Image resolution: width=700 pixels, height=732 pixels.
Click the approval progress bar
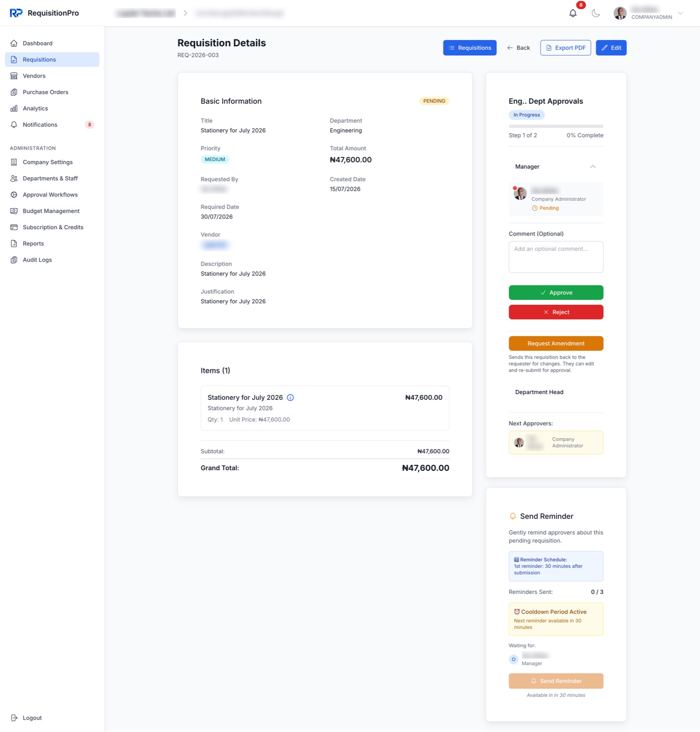(x=556, y=126)
